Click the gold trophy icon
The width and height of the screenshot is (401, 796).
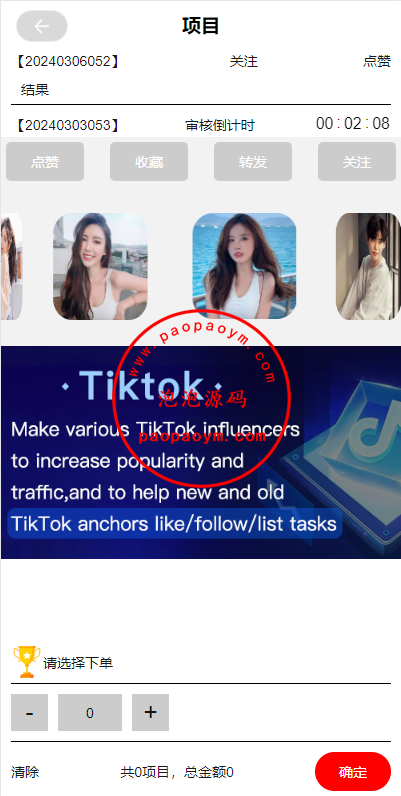26,661
